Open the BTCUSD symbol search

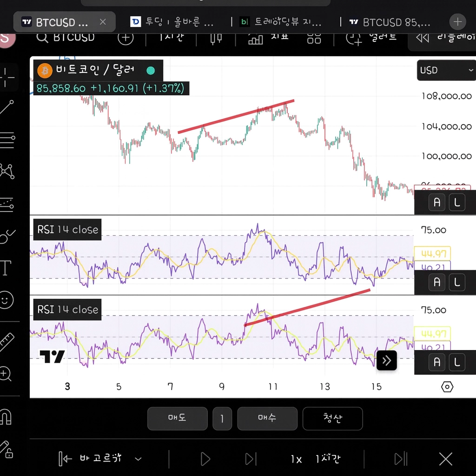pos(65,38)
